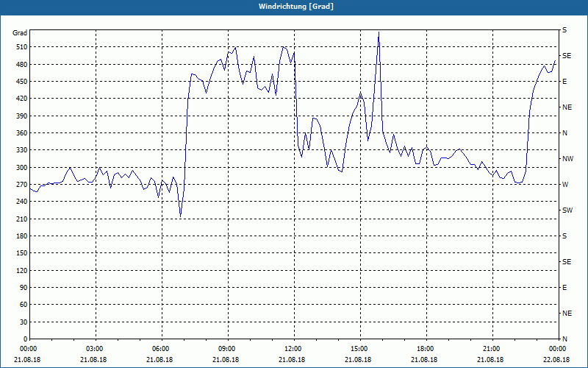Select the '90' degree axis label
Viewport: 588px width, 368px height.
[x=24, y=288]
